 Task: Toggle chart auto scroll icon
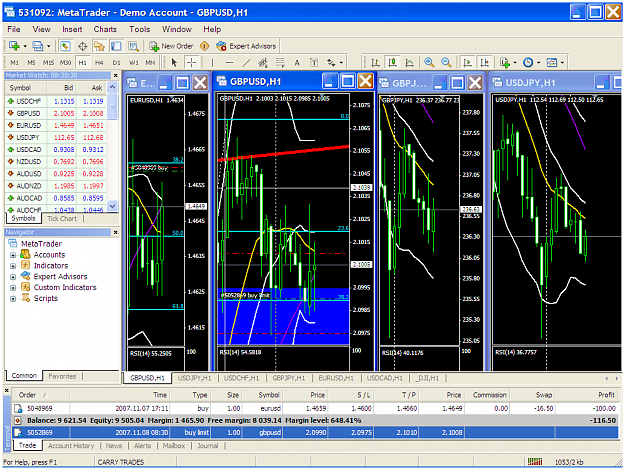coord(467,62)
